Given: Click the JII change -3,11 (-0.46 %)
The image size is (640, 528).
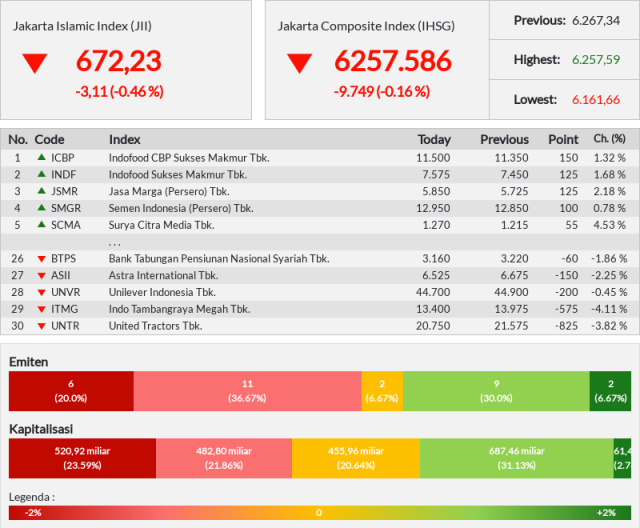Looking at the screenshot, I should coord(120,91).
